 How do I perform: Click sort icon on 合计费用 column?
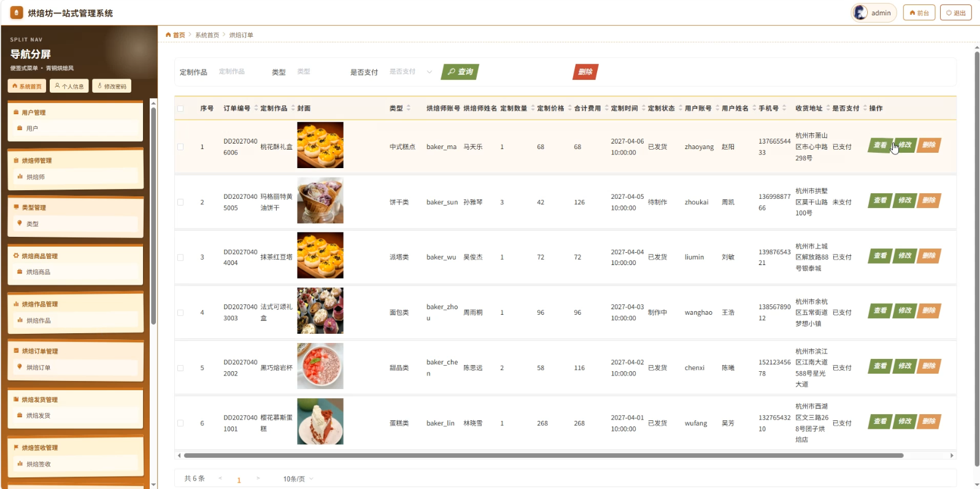(x=606, y=108)
